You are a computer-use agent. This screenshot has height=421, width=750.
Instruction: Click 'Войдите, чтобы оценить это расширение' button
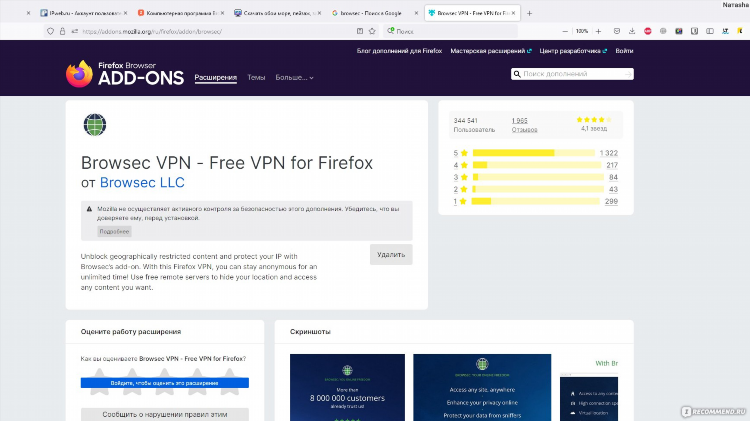click(165, 383)
